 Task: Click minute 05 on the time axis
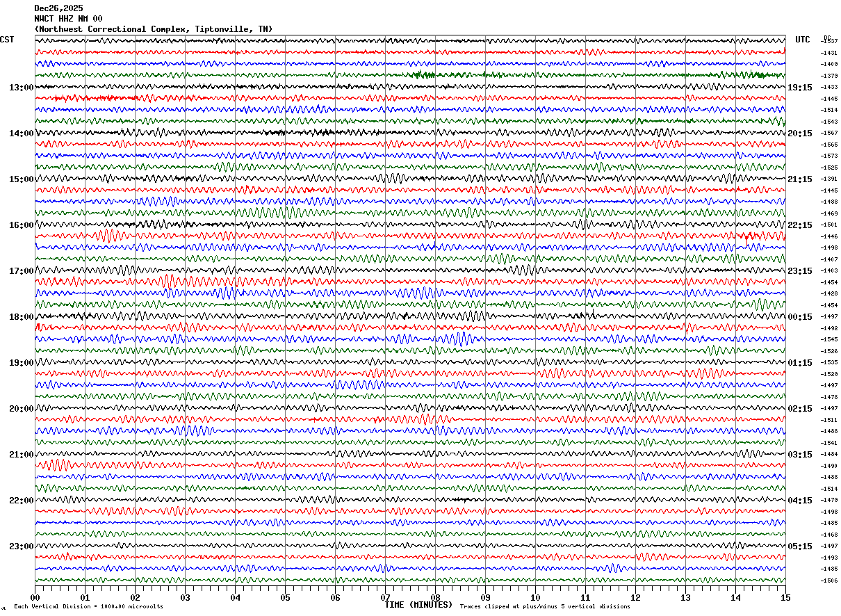(x=285, y=597)
